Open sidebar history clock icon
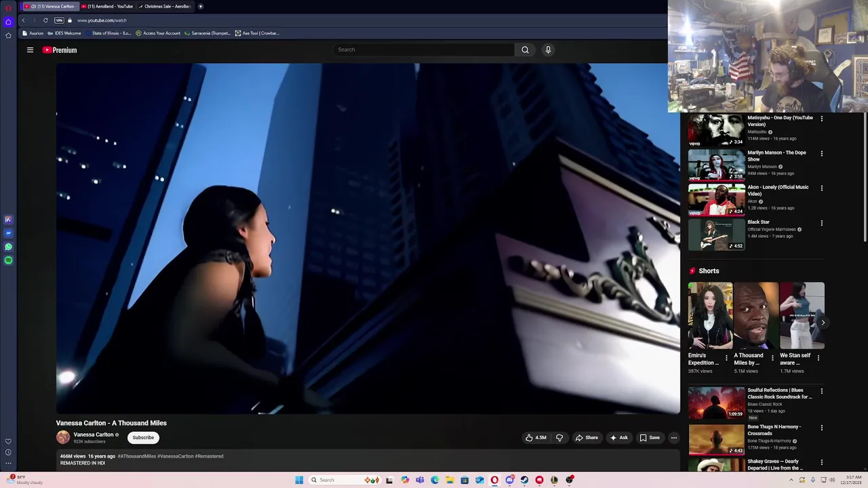 8,452
